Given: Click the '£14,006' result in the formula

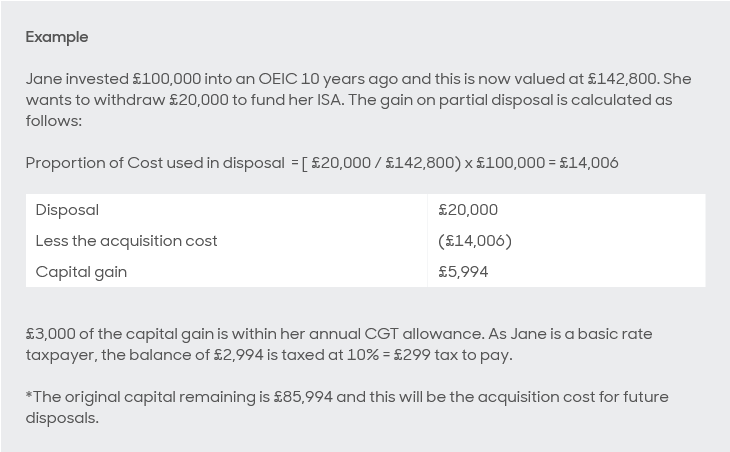Looking at the screenshot, I should [x=589, y=163].
